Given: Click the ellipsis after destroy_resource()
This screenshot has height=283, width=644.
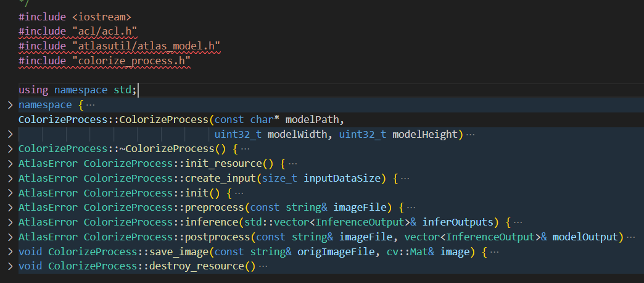Looking at the screenshot, I should tap(263, 266).
